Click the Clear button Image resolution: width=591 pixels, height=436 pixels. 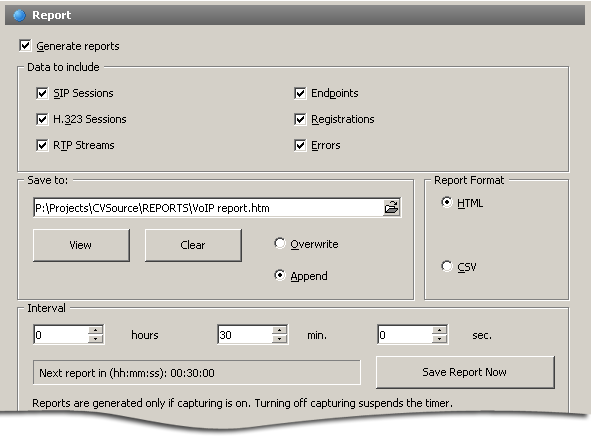(193, 245)
